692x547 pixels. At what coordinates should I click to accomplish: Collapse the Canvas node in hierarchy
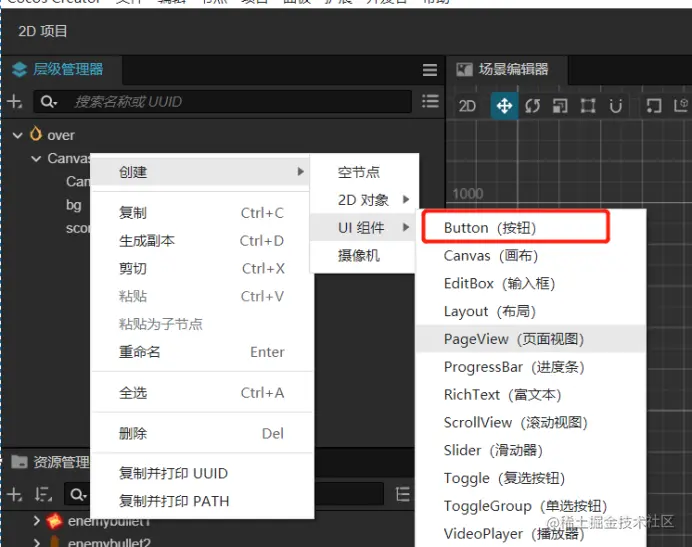(x=36, y=158)
